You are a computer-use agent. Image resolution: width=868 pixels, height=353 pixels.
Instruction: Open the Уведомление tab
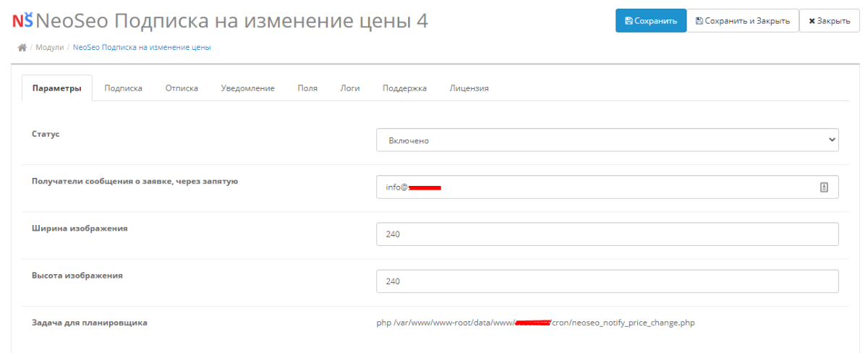click(x=247, y=88)
